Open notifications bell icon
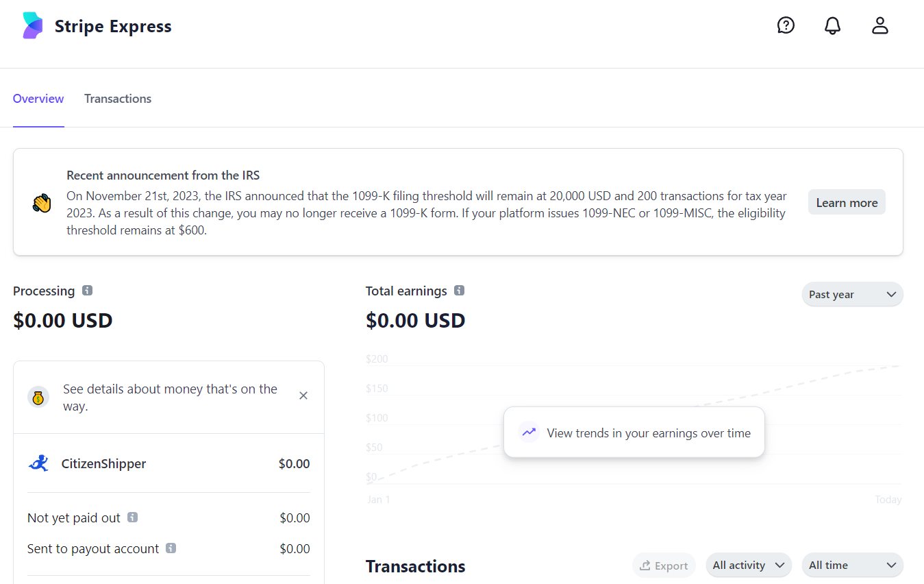Image resolution: width=924 pixels, height=584 pixels. (832, 26)
